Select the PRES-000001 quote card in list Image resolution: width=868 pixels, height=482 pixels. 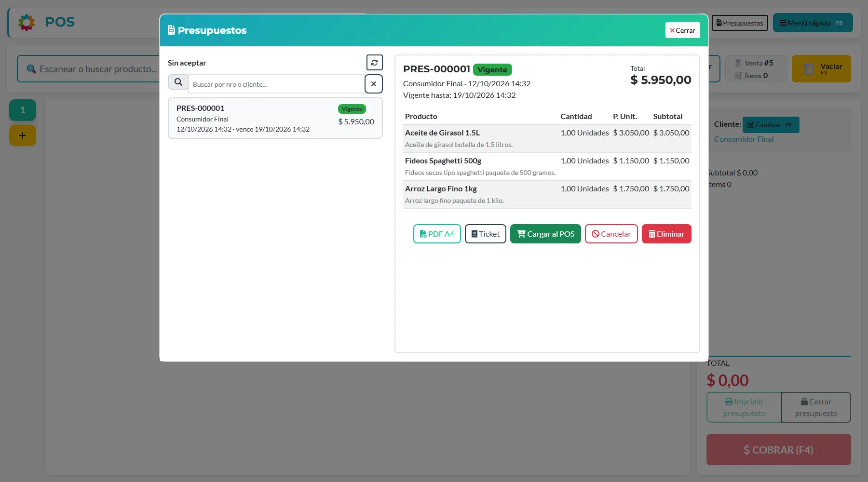coord(275,118)
